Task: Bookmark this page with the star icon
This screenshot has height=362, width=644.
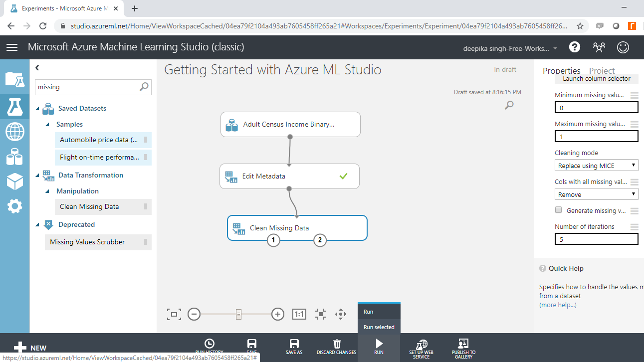Action: (580, 26)
